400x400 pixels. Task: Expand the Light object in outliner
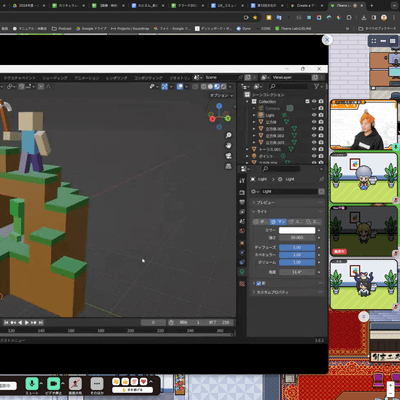coord(254,115)
